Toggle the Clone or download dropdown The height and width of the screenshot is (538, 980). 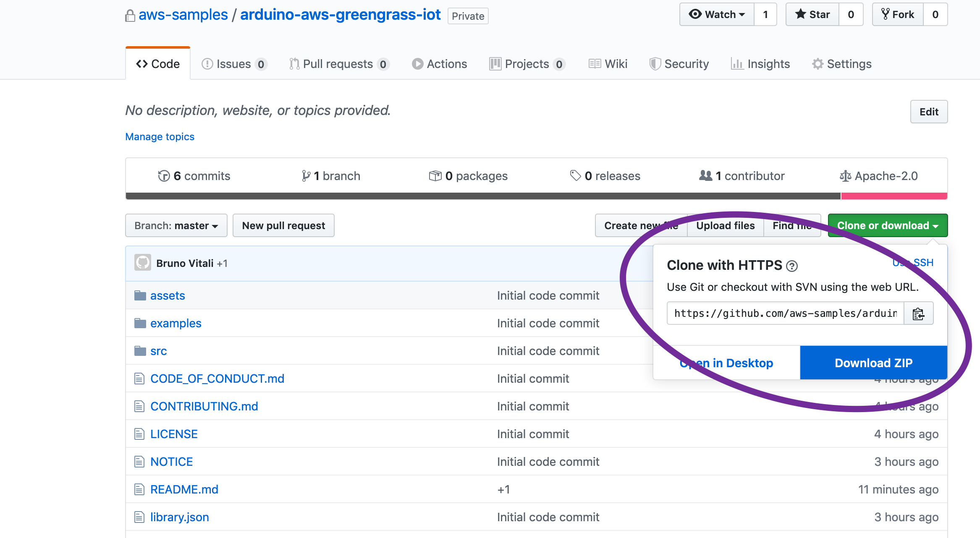(887, 225)
